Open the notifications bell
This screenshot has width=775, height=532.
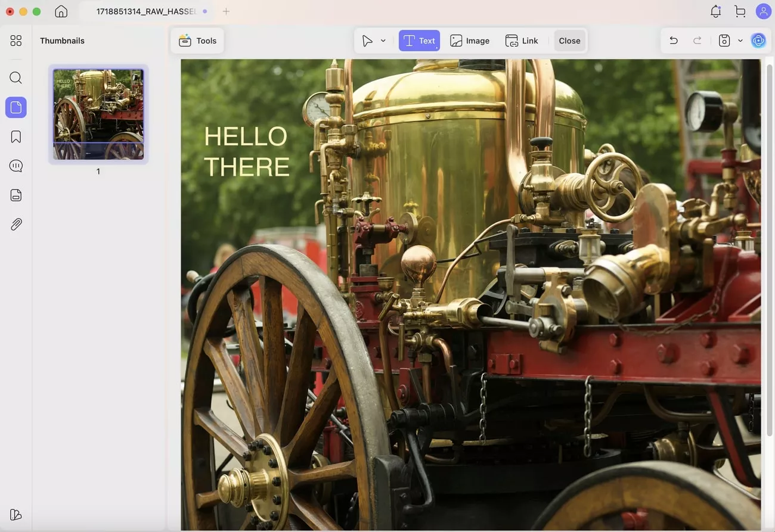point(715,11)
